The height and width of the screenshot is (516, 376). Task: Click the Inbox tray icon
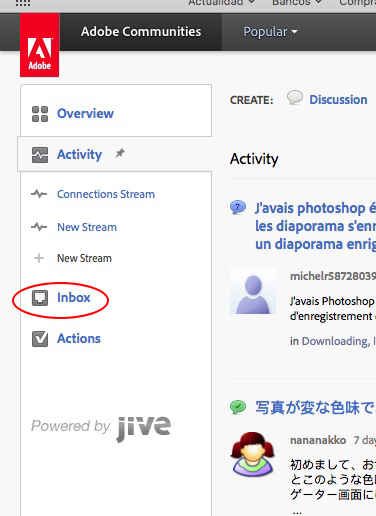coord(40,298)
